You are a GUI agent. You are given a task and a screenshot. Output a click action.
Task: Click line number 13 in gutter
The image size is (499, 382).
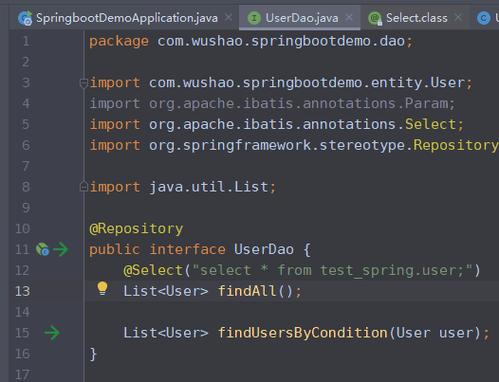pos(23,291)
